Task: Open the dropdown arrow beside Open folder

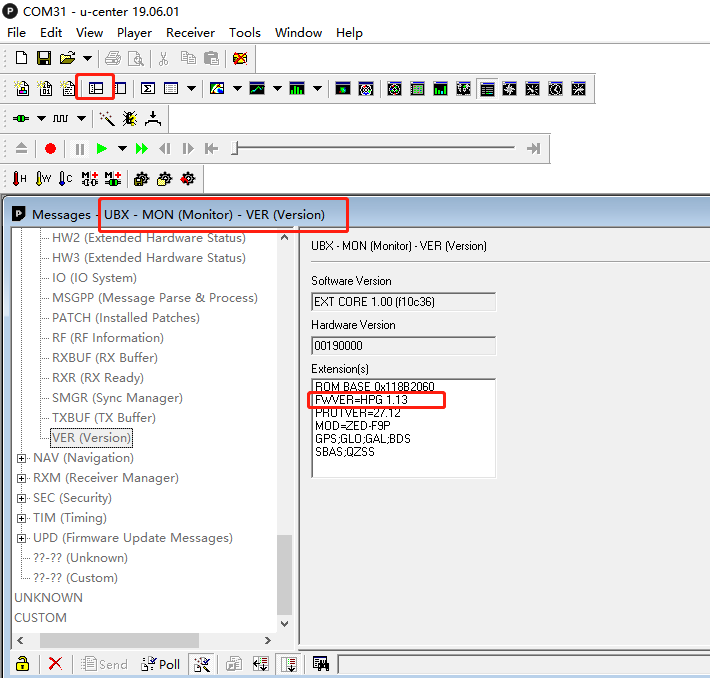Action: click(x=87, y=58)
